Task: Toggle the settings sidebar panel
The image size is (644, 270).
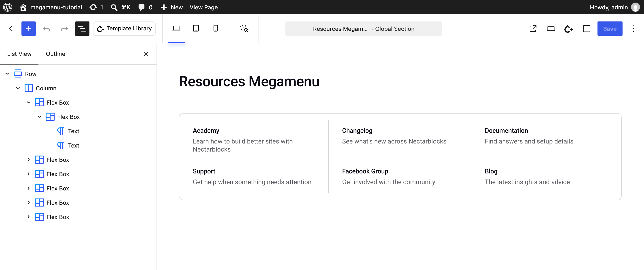Action: [587, 29]
